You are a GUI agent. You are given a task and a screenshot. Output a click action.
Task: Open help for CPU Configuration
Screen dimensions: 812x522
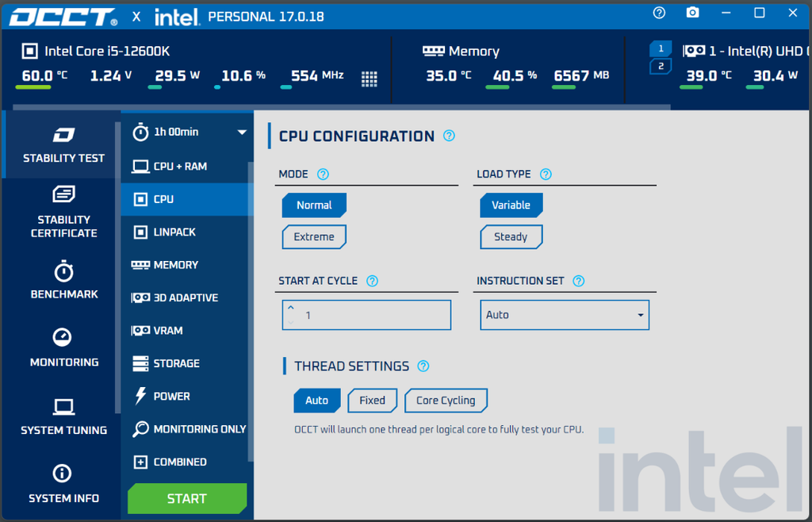pos(449,136)
